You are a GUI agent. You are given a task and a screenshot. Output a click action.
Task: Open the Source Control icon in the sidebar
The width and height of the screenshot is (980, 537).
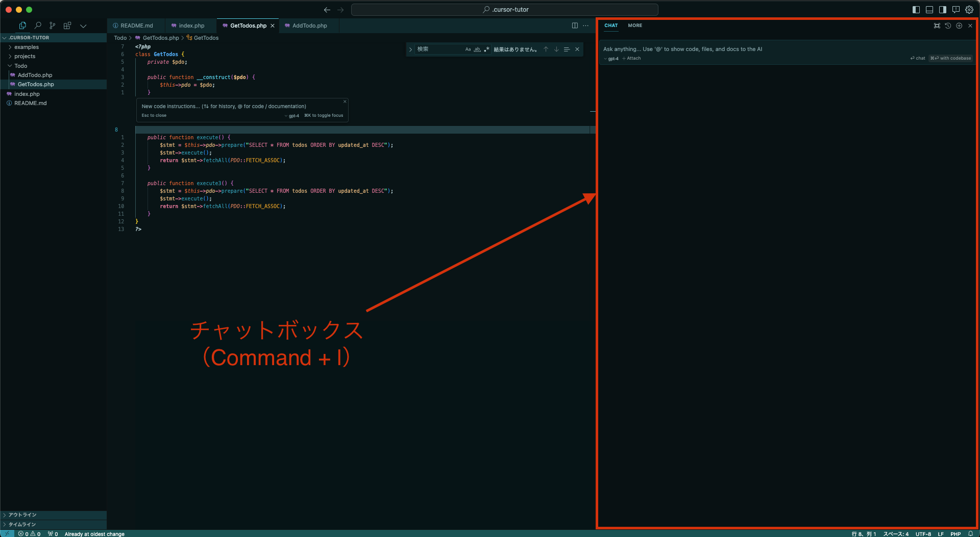click(52, 25)
